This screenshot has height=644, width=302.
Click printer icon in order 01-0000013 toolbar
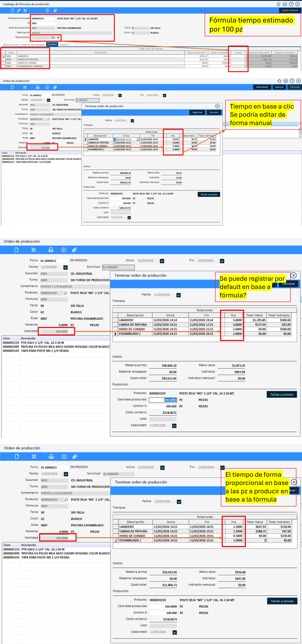click(x=51, y=456)
